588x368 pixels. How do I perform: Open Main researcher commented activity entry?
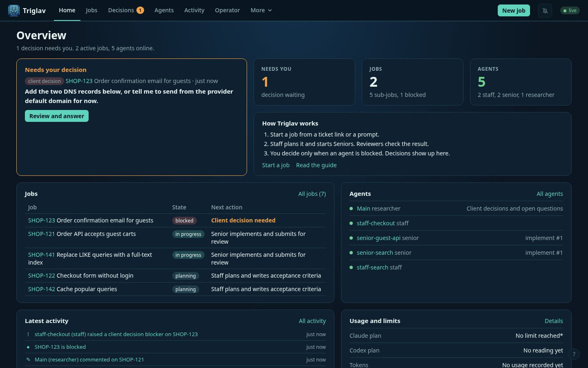tap(89, 360)
